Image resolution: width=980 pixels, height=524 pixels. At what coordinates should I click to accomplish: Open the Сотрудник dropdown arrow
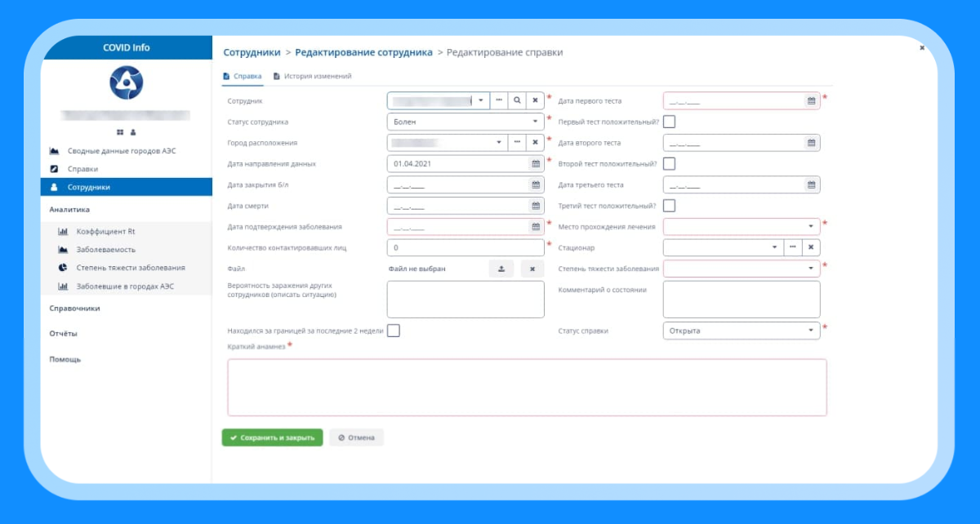point(480,100)
